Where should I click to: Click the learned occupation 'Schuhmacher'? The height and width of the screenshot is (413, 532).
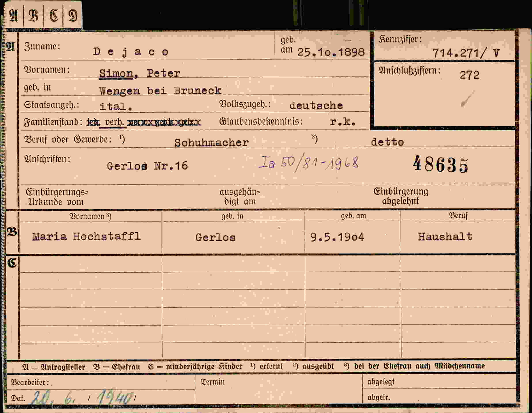[211, 143]
